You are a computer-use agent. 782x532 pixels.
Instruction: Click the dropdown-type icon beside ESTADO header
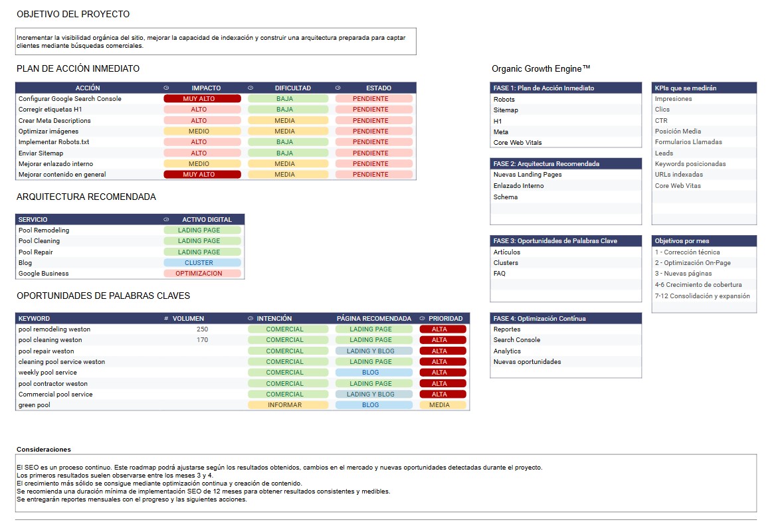[338, 88]
